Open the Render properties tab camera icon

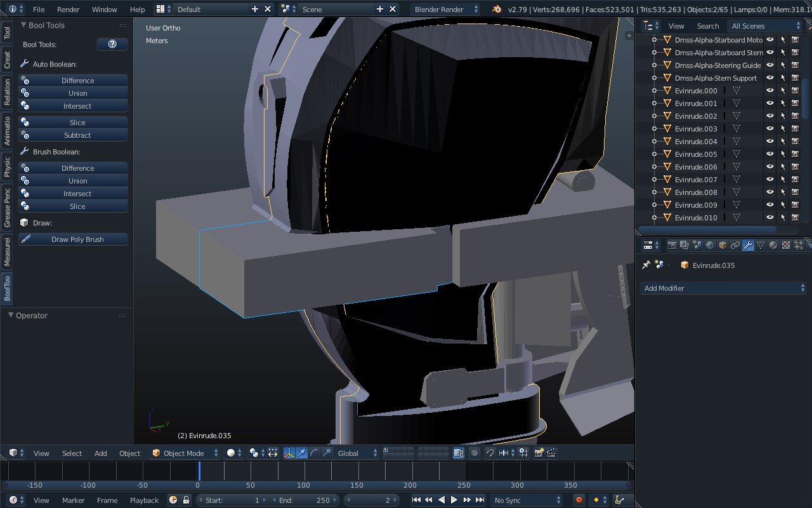click(672, 244)
